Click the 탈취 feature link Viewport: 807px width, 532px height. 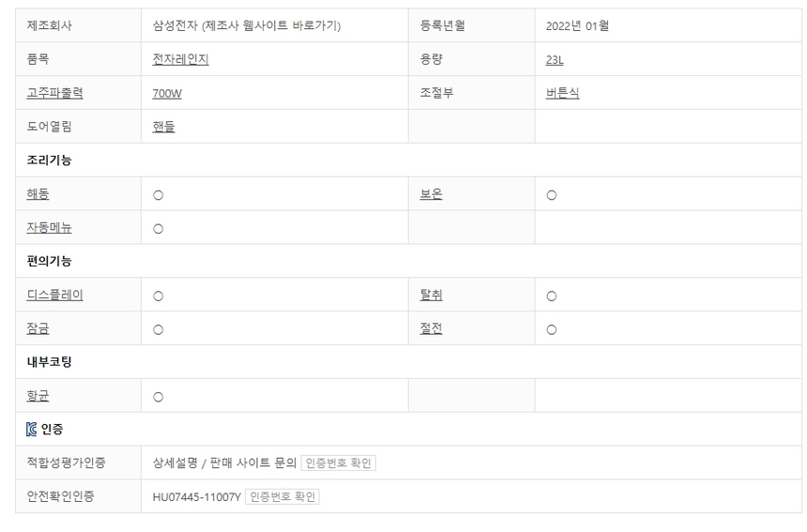pos(431,295)
